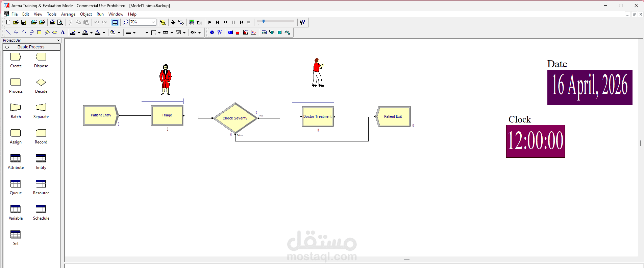Select the Bezier curve tool
Screen dimensions: 644x268
[x=31, y=32]
